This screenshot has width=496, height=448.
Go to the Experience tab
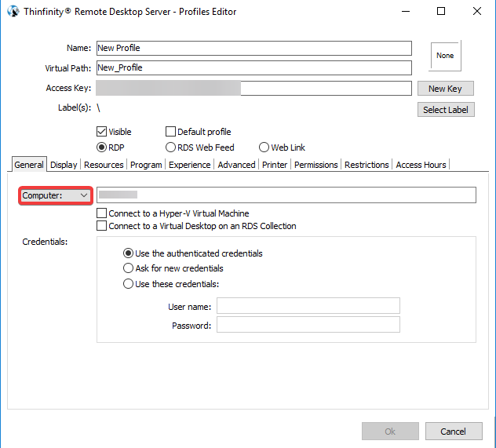click(x=189, y=165)
